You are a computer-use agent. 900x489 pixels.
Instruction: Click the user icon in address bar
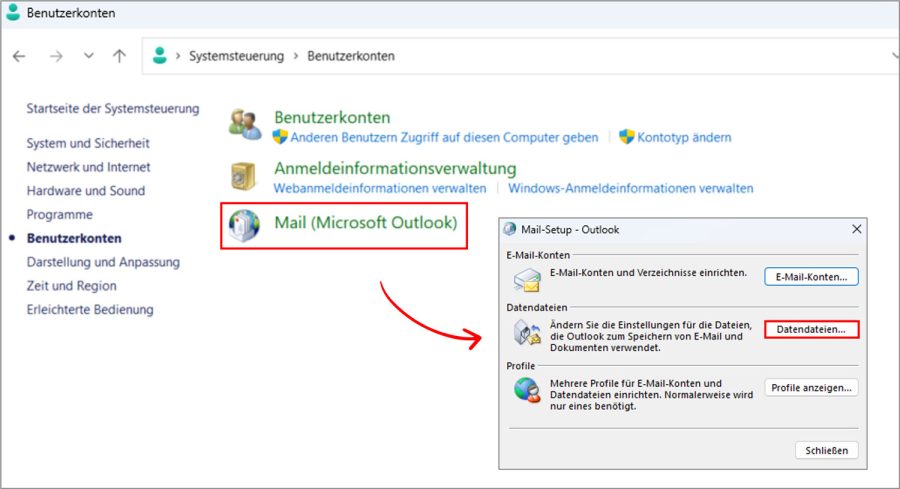(160, 56)
